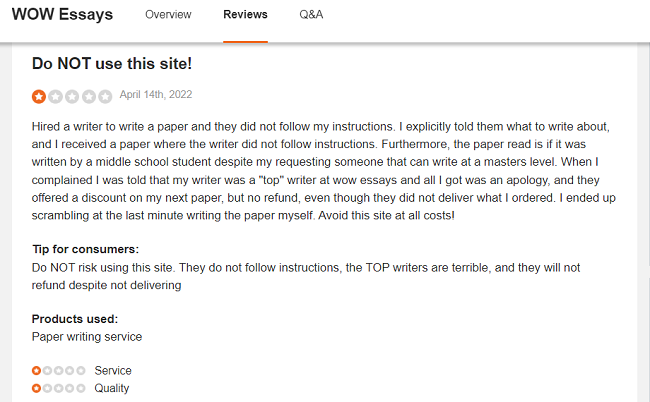The height and width of the screenshot is (402, 650).
Task: Click the second overall rating star
Action: [x=56, y=97]
